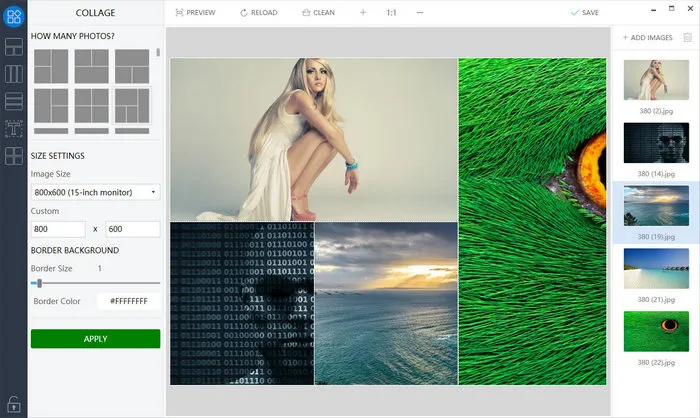Adjust the Border Size slider
The height and width of the screenshot is (418, 700).
coord(39,284)
